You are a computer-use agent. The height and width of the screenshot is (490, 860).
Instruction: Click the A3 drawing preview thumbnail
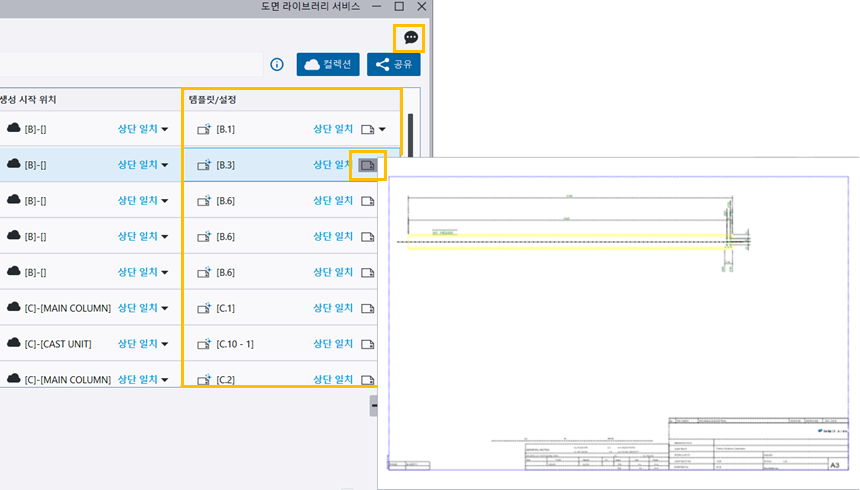618,322
